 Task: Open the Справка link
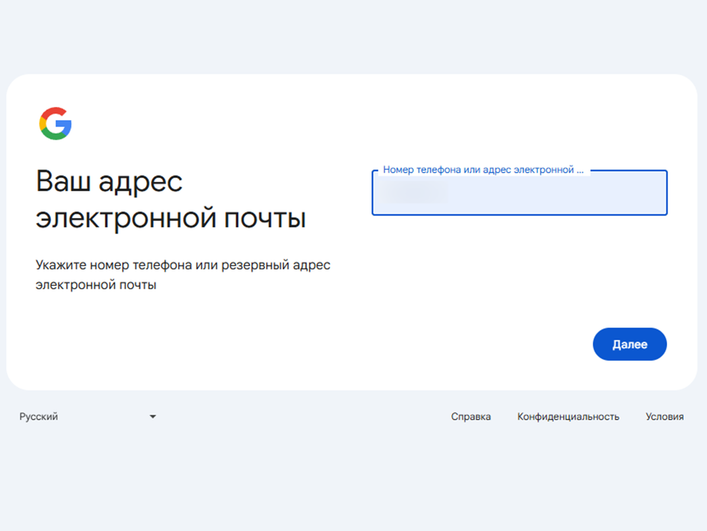coord(471,417)
